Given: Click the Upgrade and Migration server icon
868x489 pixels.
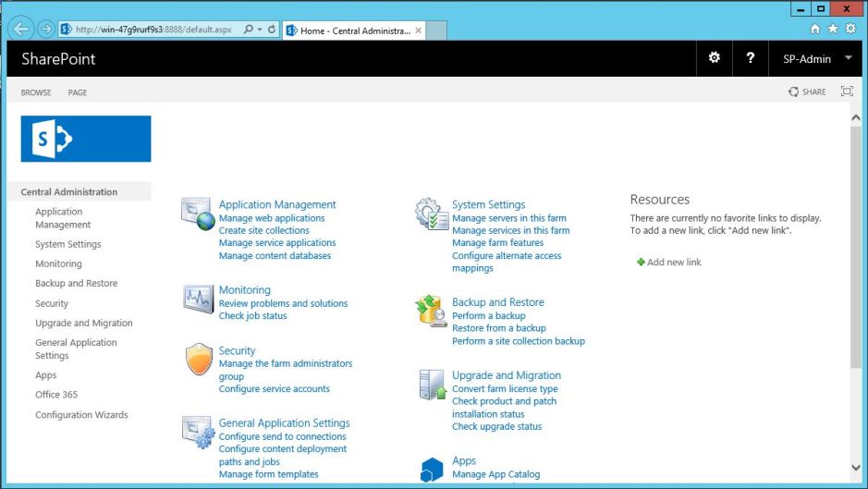Looking at the screenshot, I should [x=432, y=385].
